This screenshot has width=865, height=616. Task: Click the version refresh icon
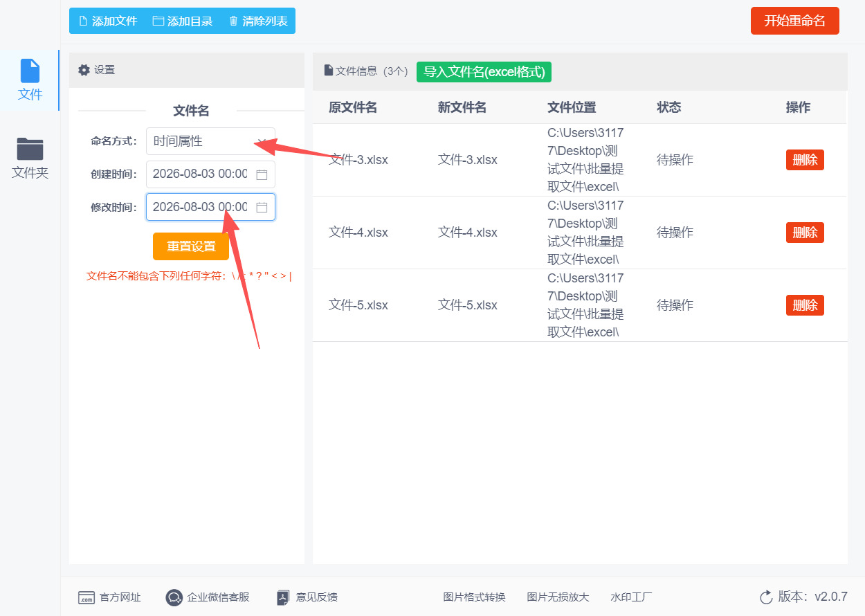pyautogui.click(x=766, y=597)
